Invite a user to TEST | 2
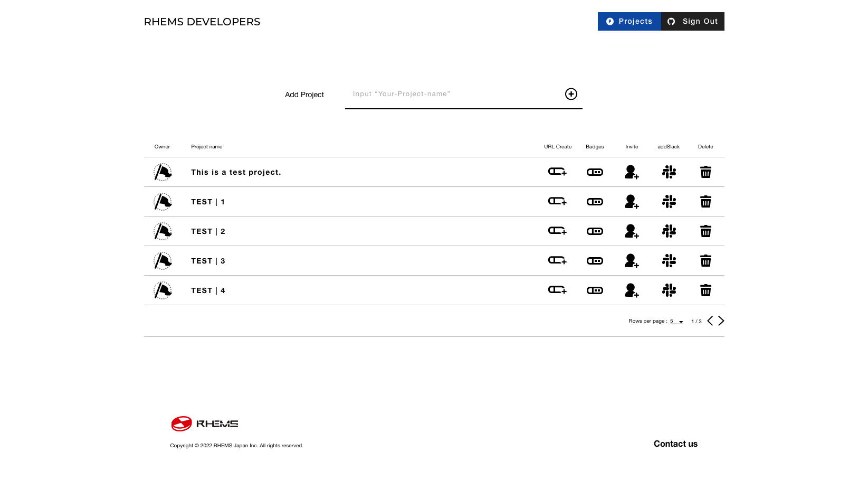Viewport: 868px width, 480px height. (x=632, y=231)
